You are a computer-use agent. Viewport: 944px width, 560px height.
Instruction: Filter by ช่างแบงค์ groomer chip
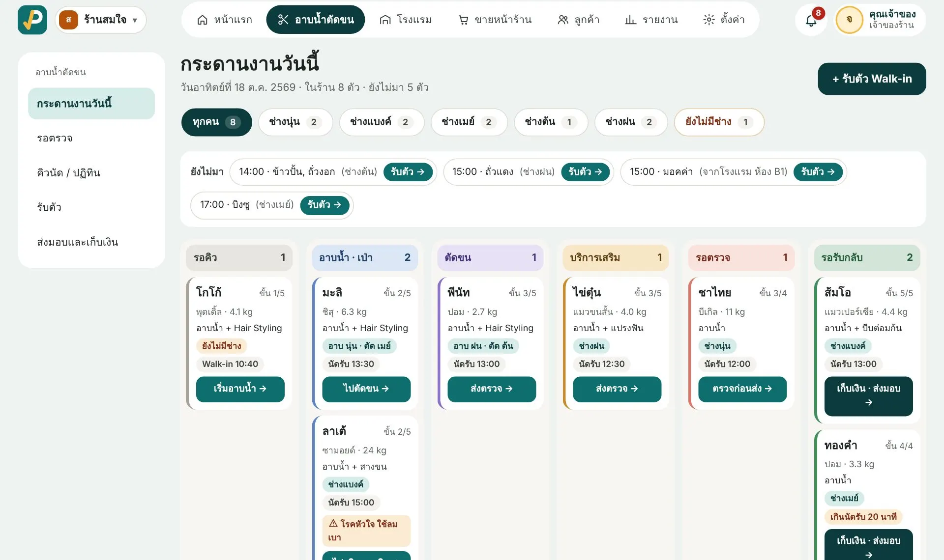[x=382, y=122]
